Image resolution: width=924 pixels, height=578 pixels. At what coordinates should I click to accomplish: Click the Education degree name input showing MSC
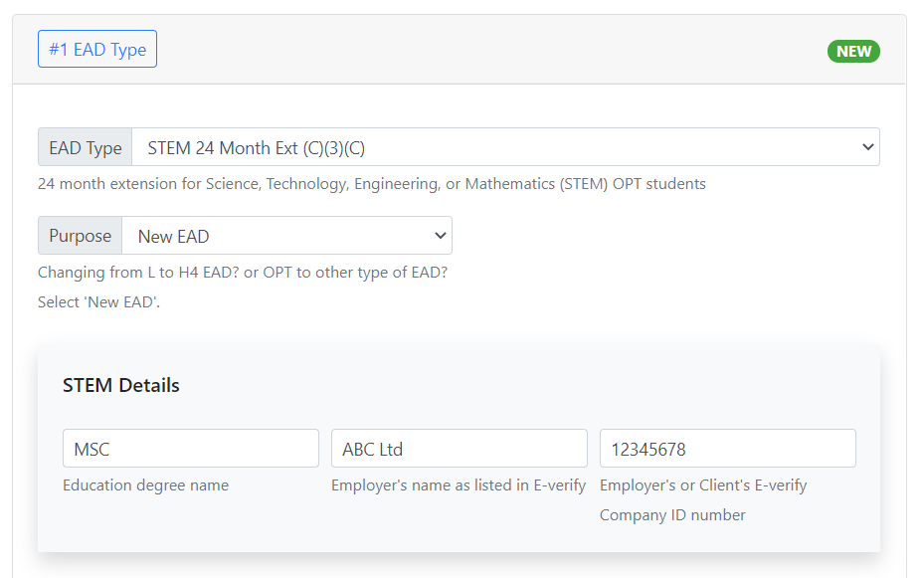coord(190,448)
